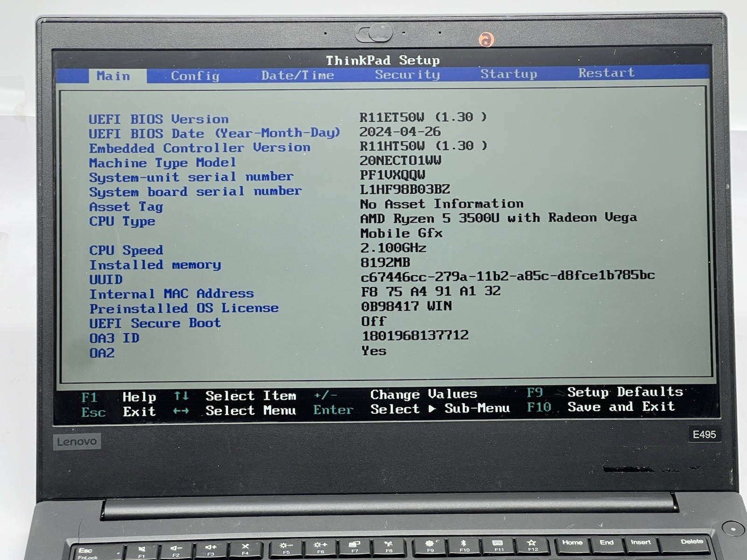Screen dimensions: 747x560
Task: Open the Restart tab
Action: 606,73
